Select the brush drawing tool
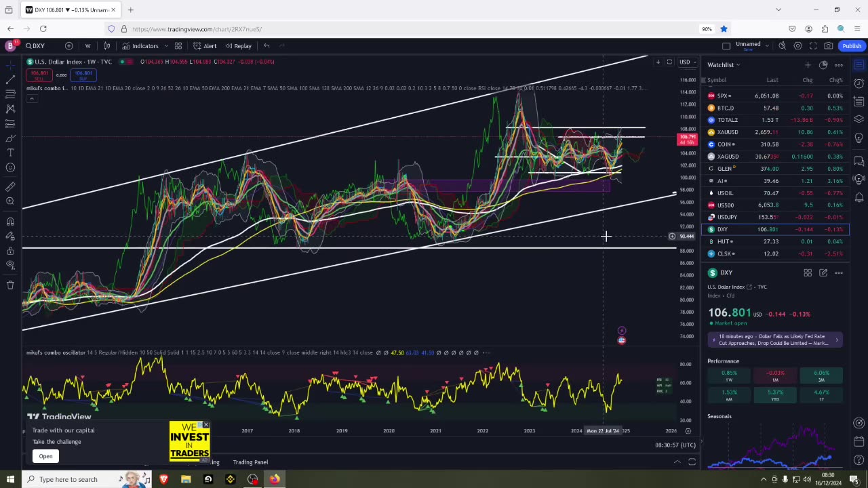The height and width of the screenshot is (488, 868). (10, 138)
